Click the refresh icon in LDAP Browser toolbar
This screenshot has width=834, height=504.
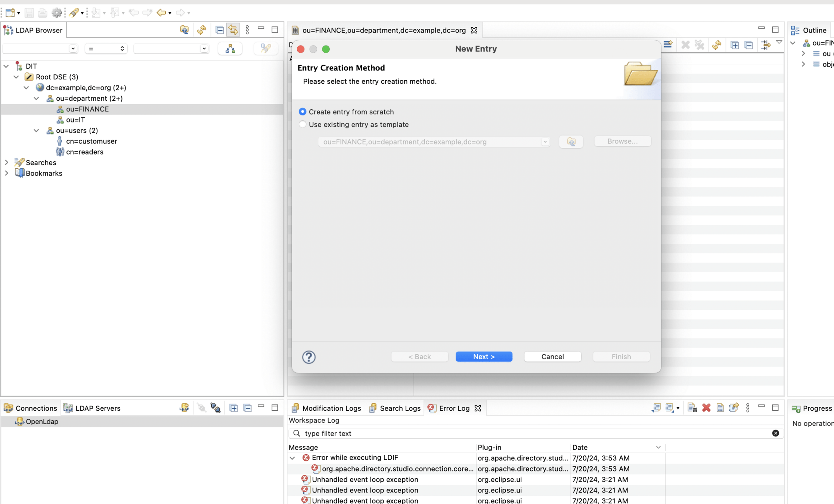[x=202, y=30]
